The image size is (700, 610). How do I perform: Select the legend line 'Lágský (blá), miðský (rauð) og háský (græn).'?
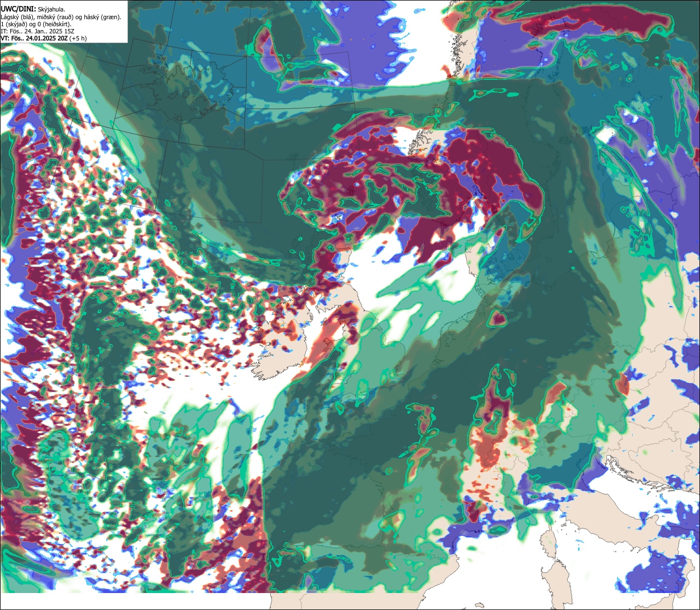(x=61, y=17)
